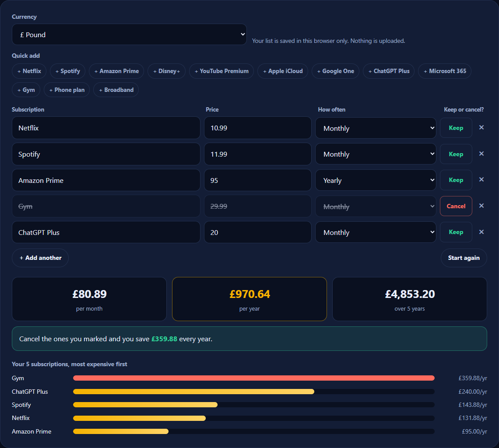Click the Spotify cost bar
Image resolution: width=499 pixels, height=448 pixels.
coord(145,405)
